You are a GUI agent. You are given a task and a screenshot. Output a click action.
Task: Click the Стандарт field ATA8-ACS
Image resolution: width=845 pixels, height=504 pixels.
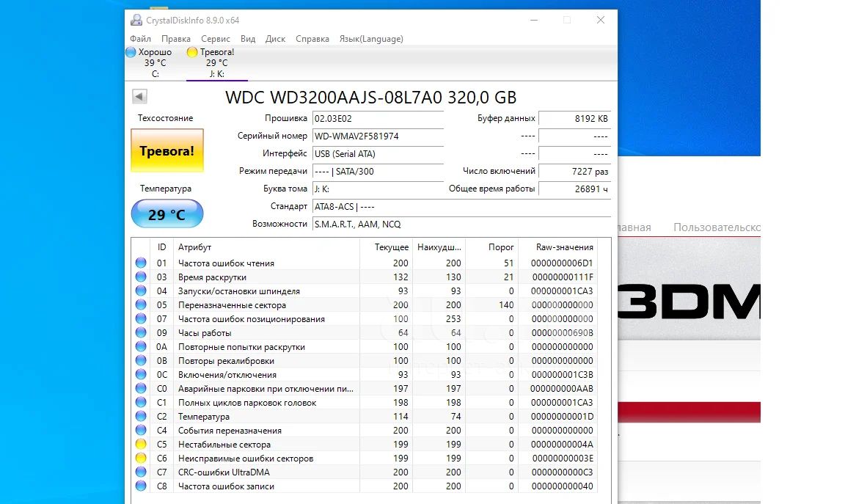point(461,206)
